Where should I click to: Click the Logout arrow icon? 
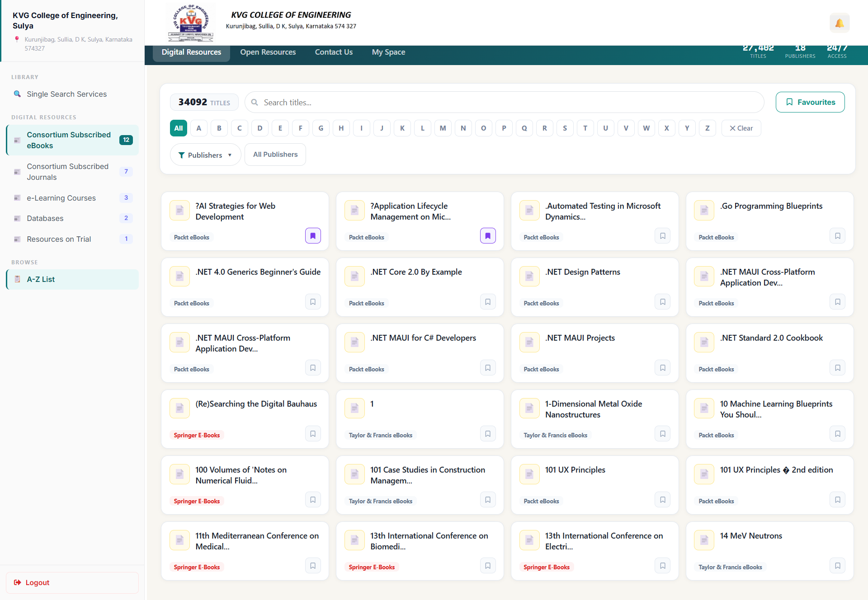click(x=17, y=582)
